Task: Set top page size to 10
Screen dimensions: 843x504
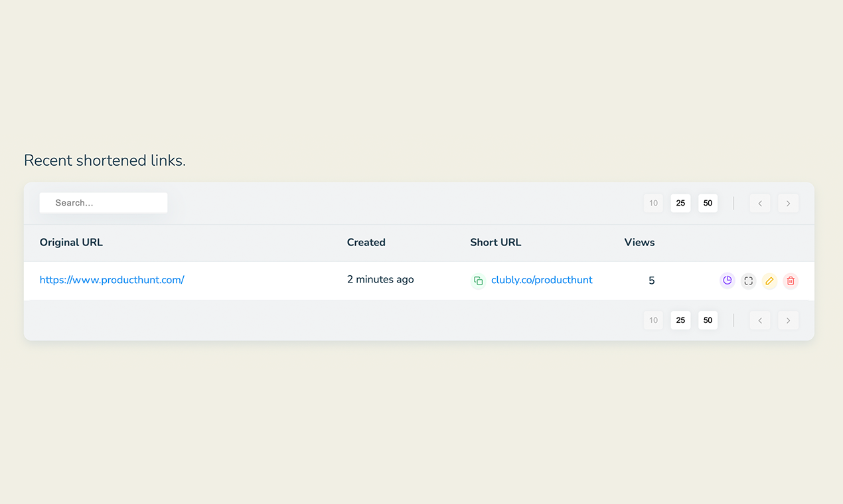Action: point(653,203)
